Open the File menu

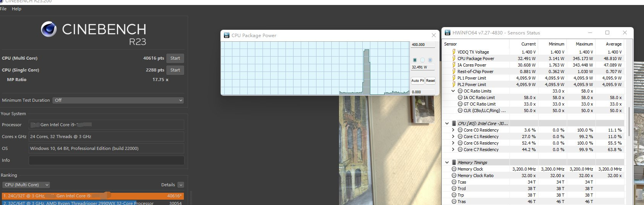pyautogui.click(x=3, y=9)
